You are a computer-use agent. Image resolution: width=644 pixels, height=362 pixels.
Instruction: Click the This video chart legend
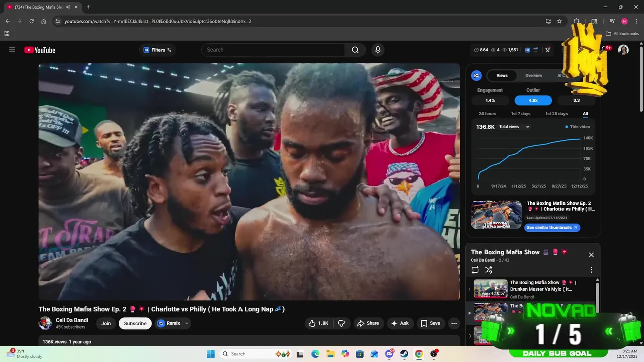[578, 127]
